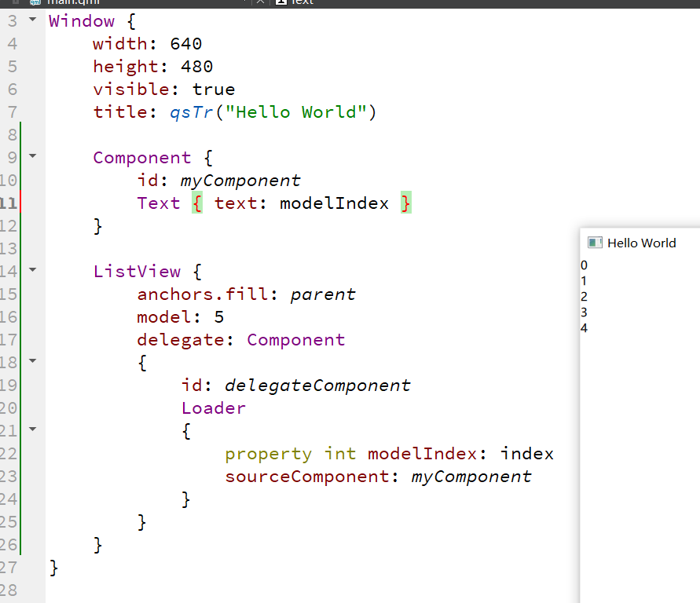
Task: Click the ListView type name
Action: (x=137, y=271)
